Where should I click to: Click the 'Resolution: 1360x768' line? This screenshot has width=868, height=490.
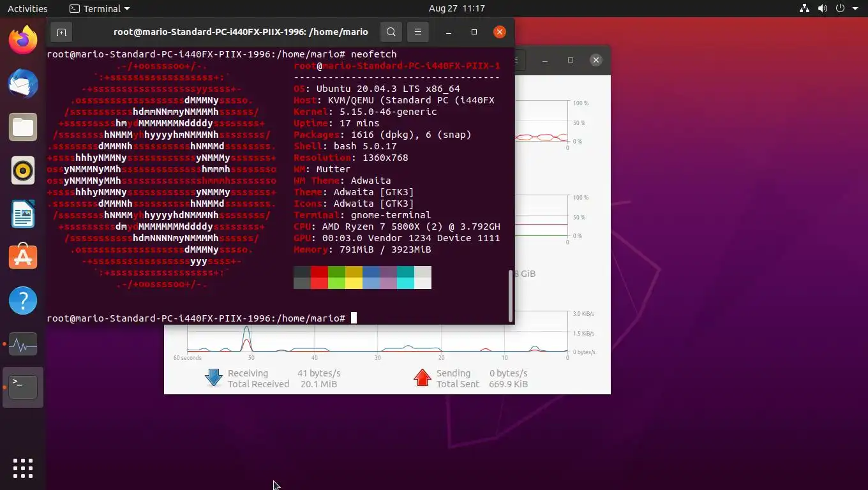(351, 158)
